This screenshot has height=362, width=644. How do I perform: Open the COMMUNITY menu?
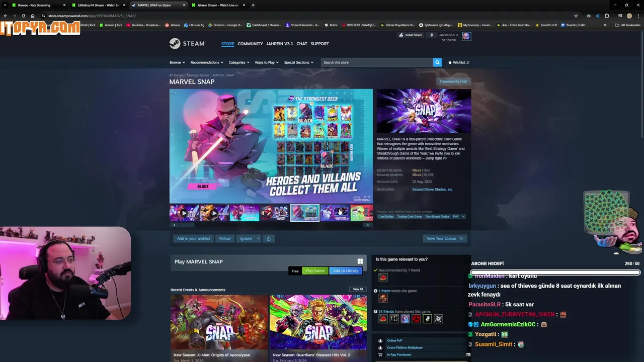[x=250, y=44]
